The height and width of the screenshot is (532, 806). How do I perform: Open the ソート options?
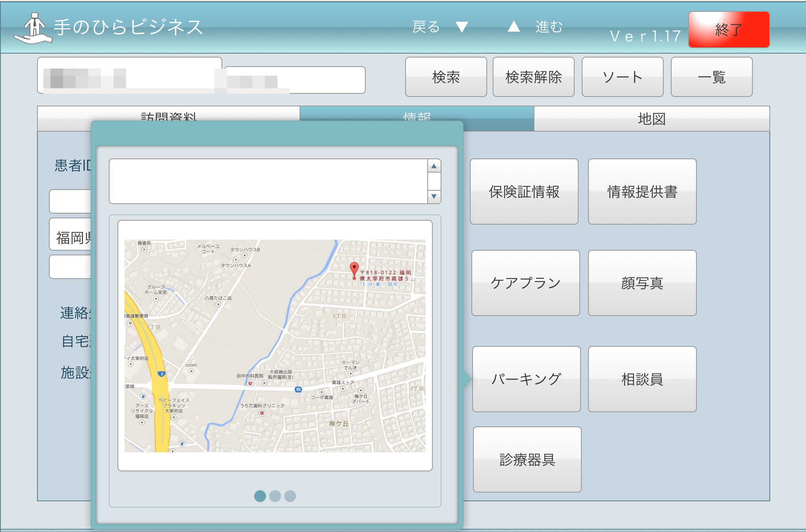[x=622, y=77]
